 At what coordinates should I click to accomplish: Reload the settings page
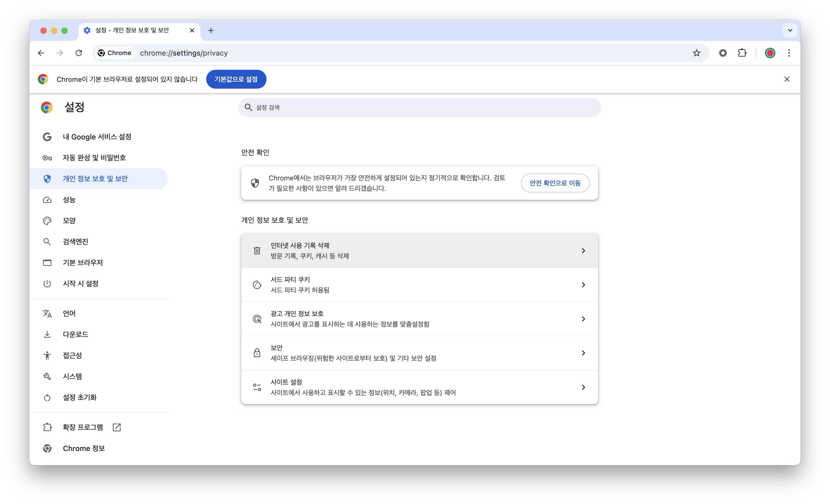point(79,53)
